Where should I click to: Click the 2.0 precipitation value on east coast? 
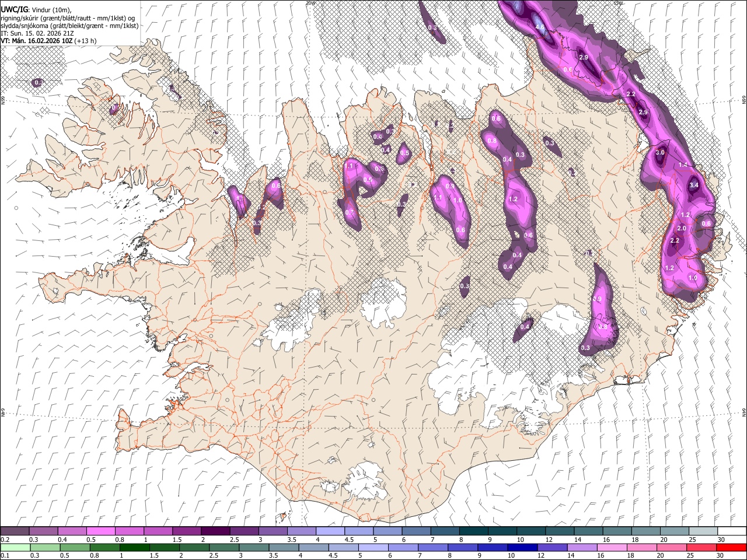pyautogui.click(x=682, y=228)
